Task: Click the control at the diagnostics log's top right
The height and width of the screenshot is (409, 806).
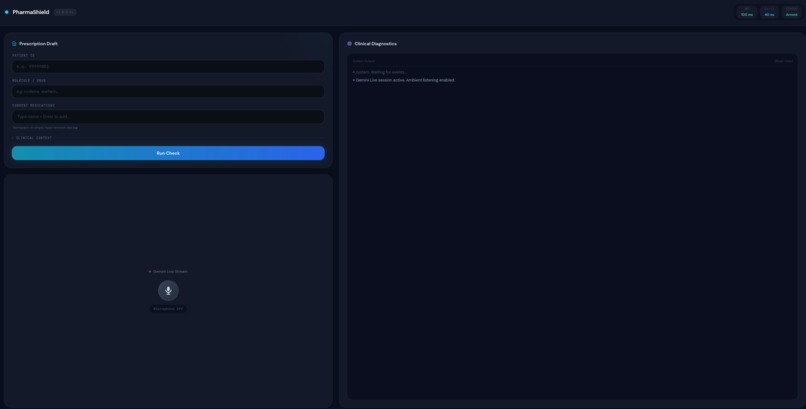Action: [x=783, y=61]
